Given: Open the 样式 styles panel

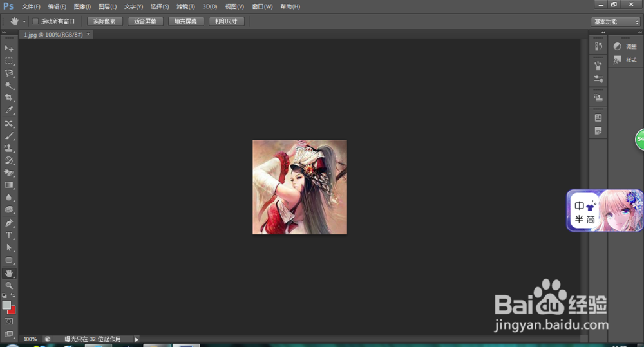Looking at the screenshot, I should (x=625, y=60).
